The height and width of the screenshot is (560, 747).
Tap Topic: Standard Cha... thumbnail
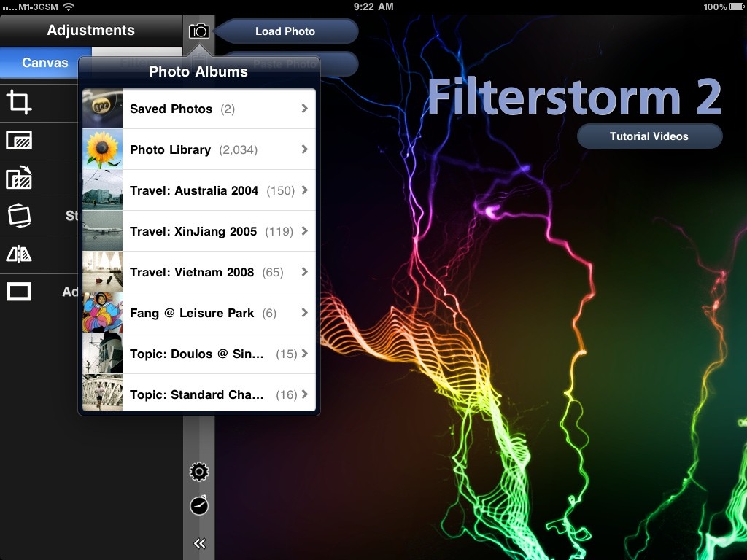(x=102, y=393)
